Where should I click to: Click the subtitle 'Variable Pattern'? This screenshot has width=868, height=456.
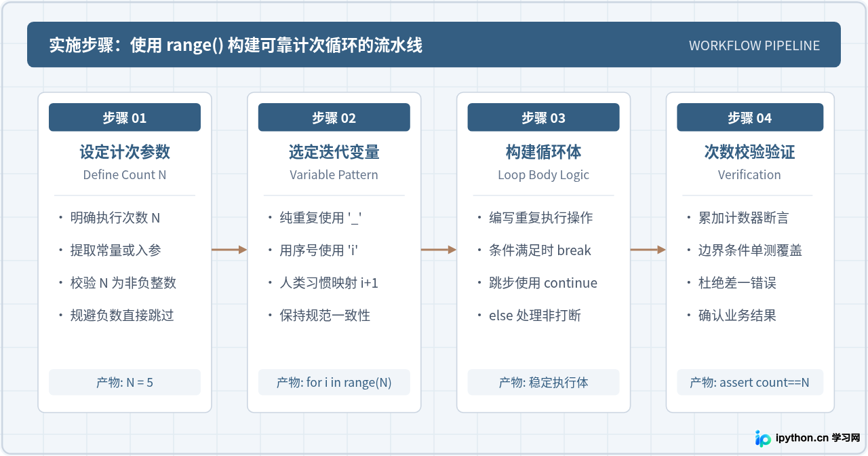click(x=334, y=174)
